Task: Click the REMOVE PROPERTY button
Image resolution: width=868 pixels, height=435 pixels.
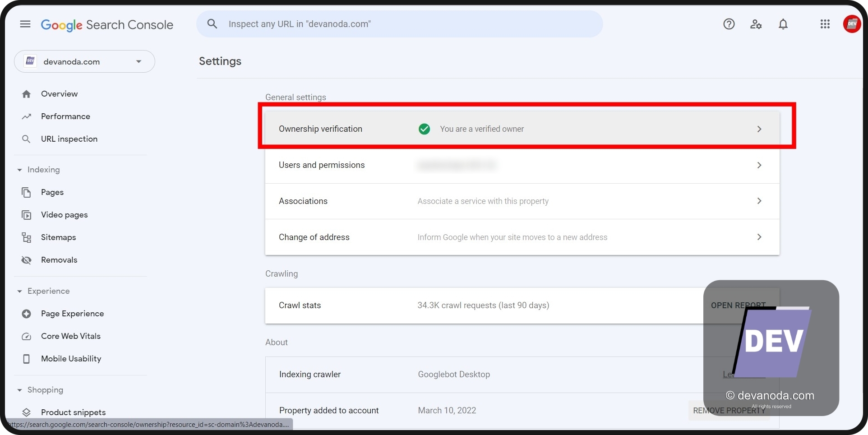Action: point(729,411)
